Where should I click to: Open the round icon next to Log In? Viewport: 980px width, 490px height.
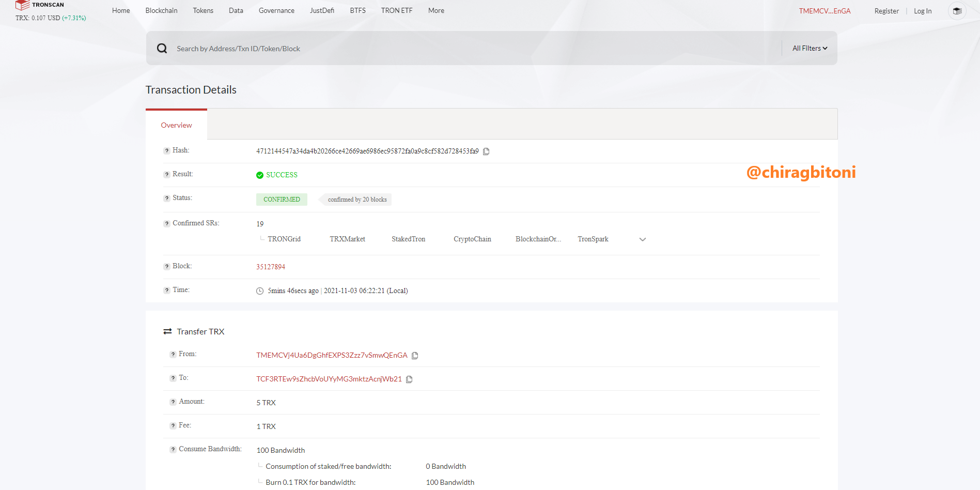[x=957, y=11]
